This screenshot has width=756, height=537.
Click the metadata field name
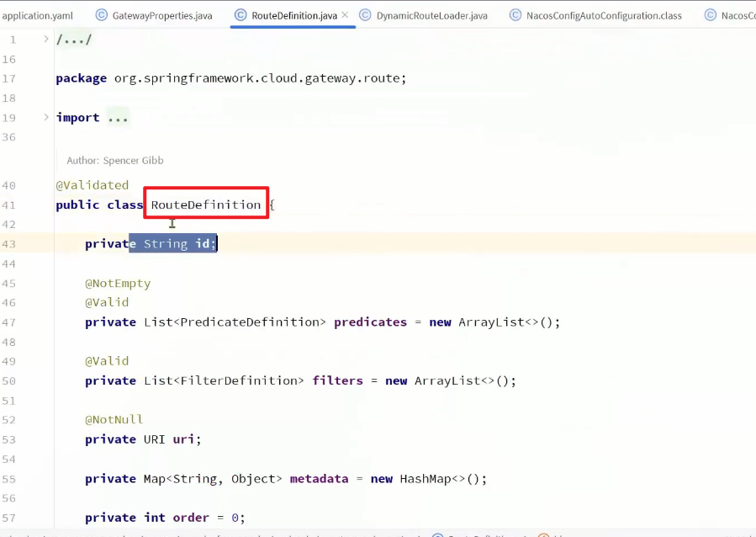(x=319, y=479)
